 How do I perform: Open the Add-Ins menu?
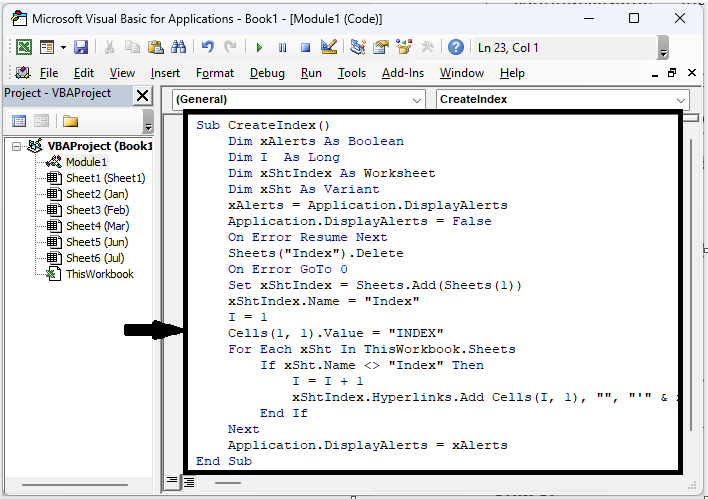point(403,73)
